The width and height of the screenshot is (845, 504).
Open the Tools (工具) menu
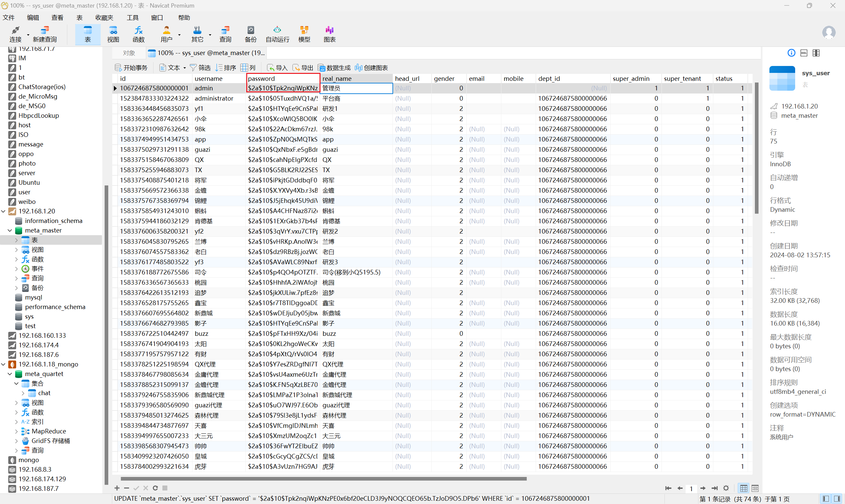[132, 17]
